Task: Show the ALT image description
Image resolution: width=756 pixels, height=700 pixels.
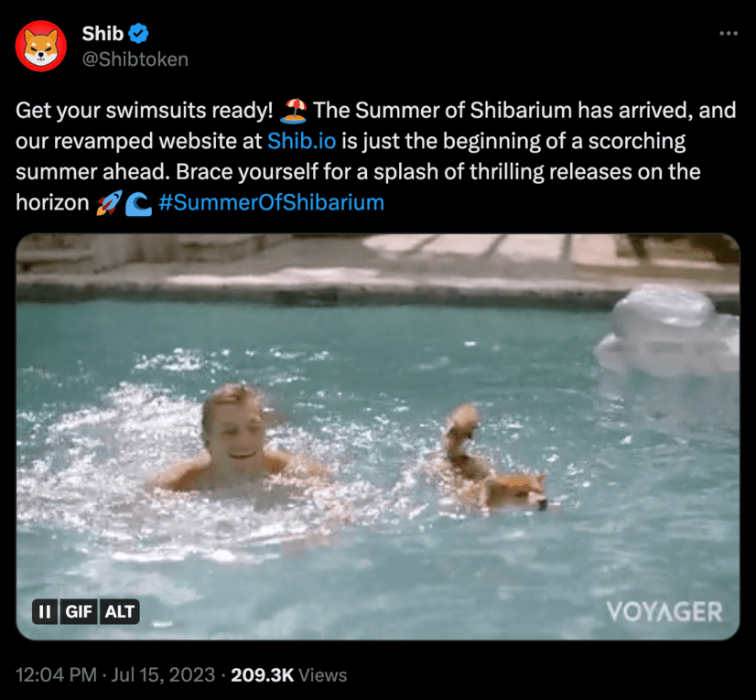Action: (x=120, y=611)
